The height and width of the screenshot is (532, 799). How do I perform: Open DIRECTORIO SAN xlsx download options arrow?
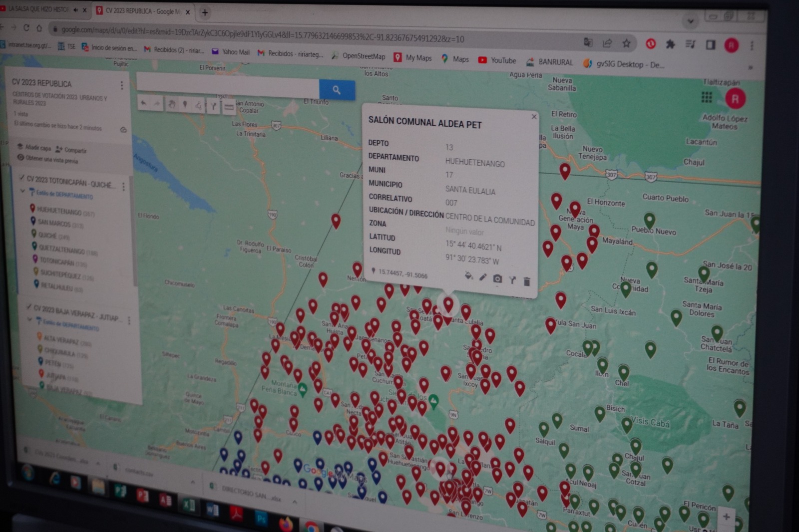295,501
